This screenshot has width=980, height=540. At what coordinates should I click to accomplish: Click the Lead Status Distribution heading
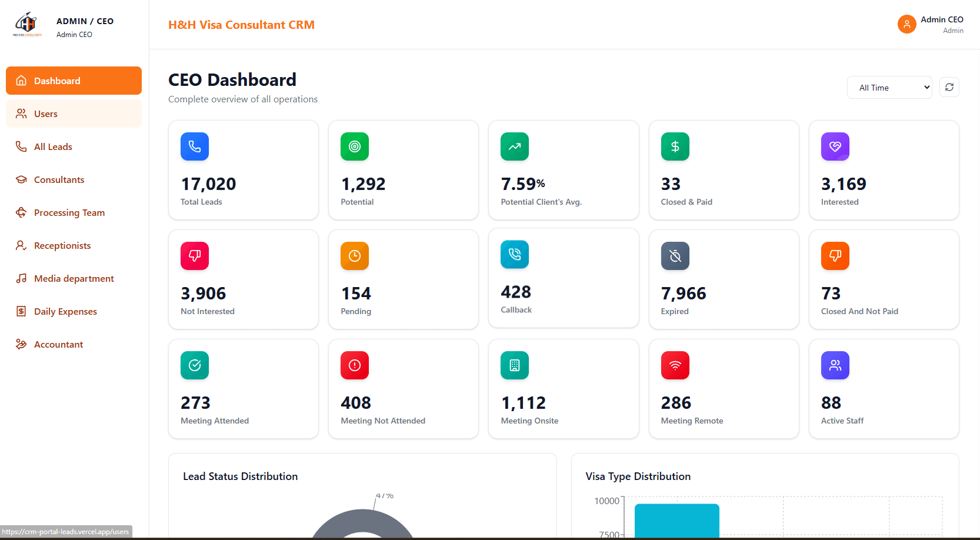240,476
